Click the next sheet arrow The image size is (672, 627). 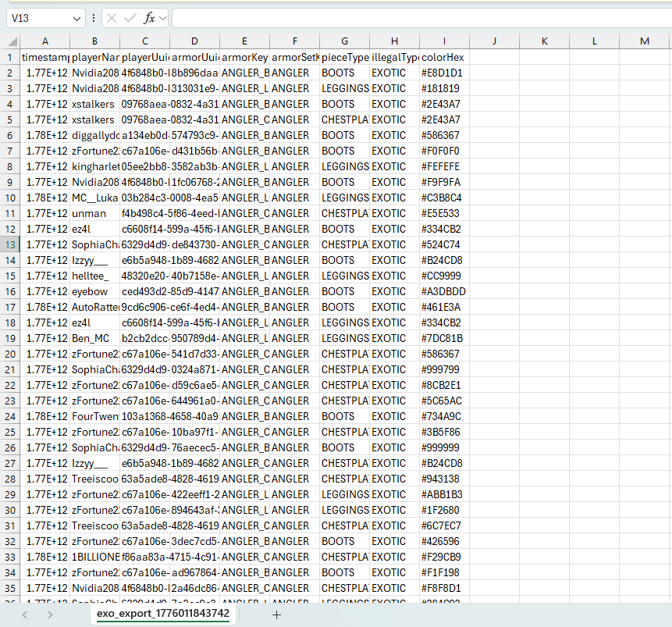click(x=50, y=615)
